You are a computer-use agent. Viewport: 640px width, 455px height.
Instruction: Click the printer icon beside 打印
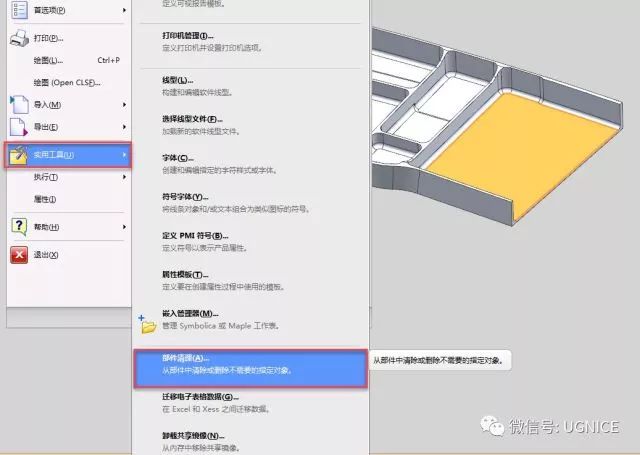18,39
